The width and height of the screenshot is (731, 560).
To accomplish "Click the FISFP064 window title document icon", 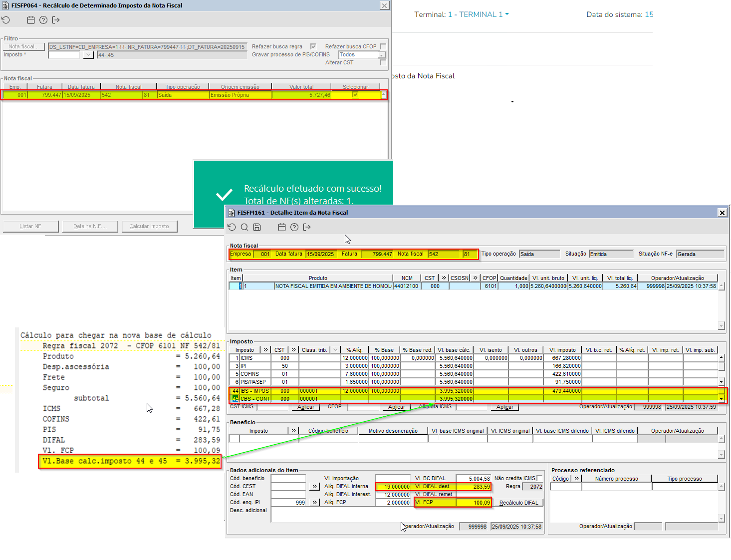I will pyautogui.click(x=5, y=5).
